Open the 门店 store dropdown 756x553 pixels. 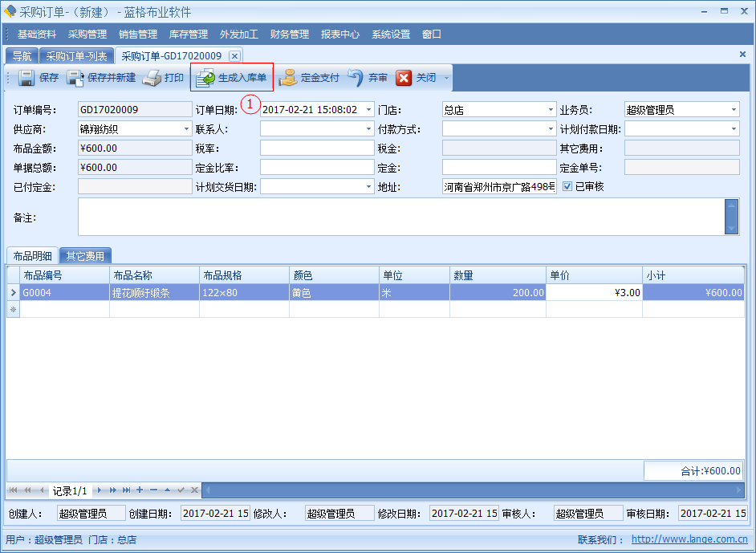coord(551,110)
